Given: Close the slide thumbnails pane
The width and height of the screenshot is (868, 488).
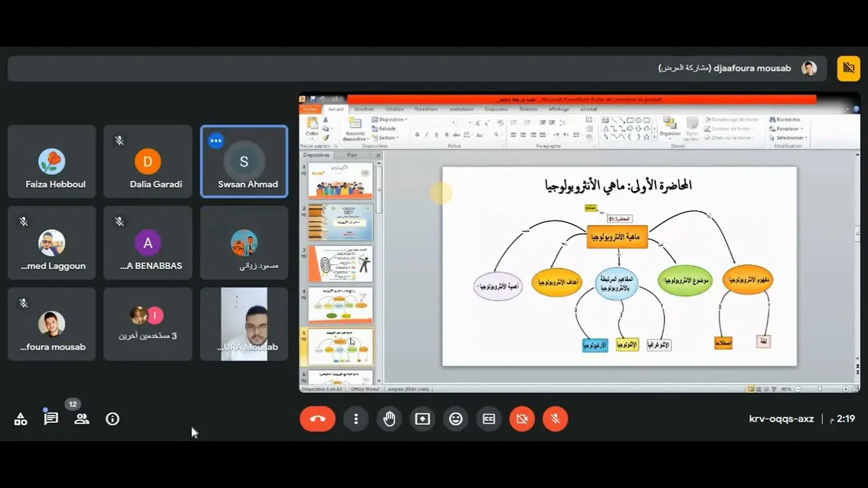Looking at the screenshot, I should [x=378, y=155].
